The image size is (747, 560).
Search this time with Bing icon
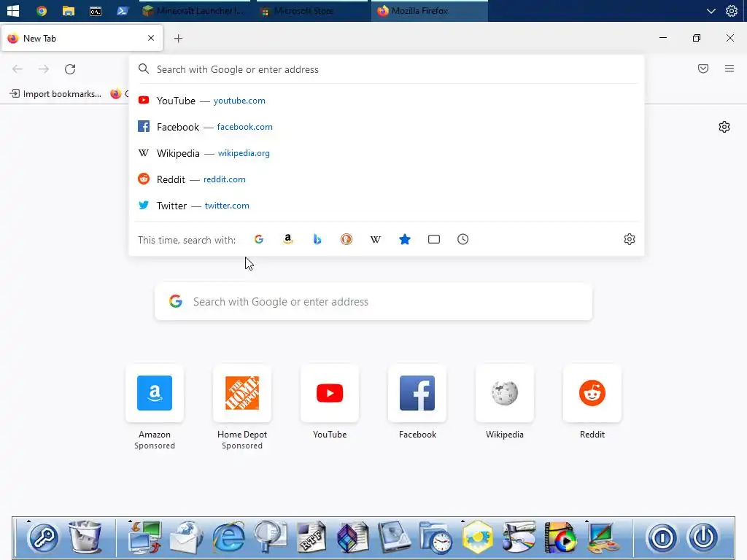(x=317, y=239)
